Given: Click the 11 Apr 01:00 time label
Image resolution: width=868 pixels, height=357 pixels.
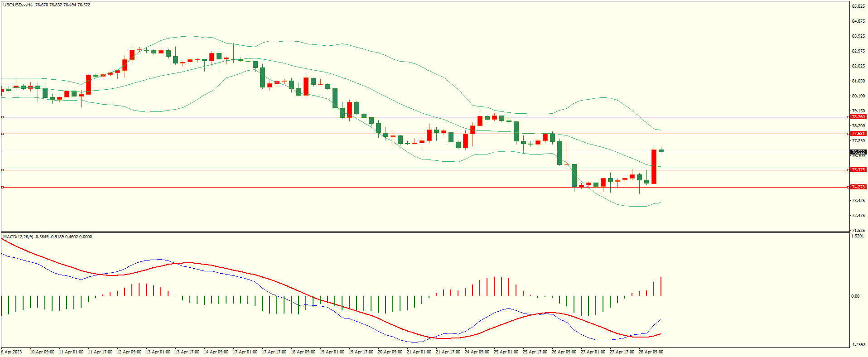Looking at the screenshot, I should tap(71, 352).
